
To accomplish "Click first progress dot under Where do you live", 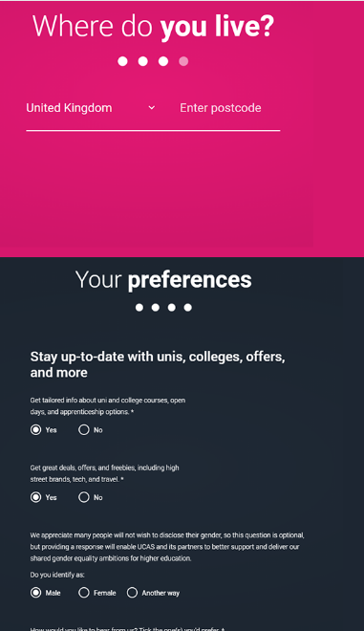I will (x=122, y=61).
